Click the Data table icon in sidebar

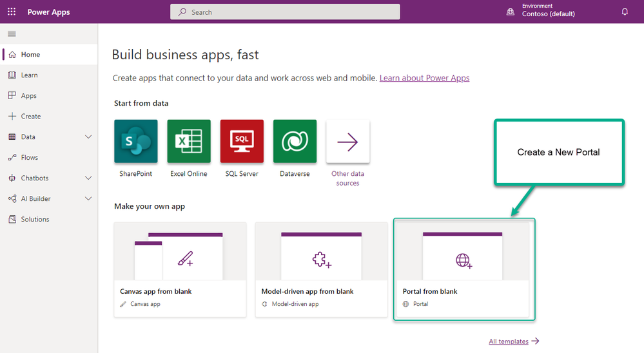click(12, 137)
